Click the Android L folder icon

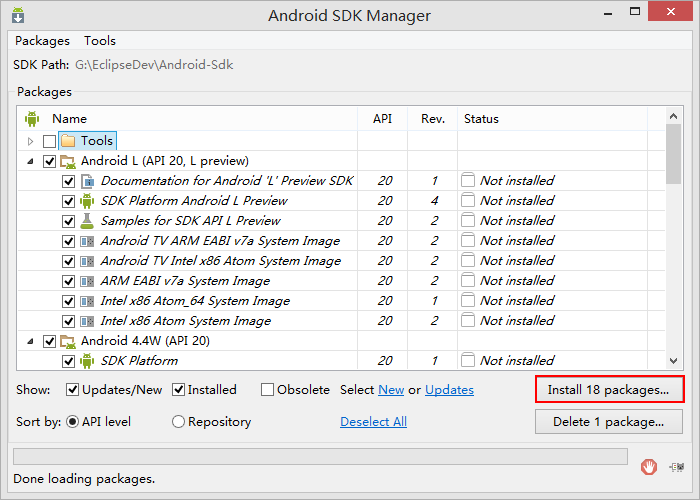68,161
